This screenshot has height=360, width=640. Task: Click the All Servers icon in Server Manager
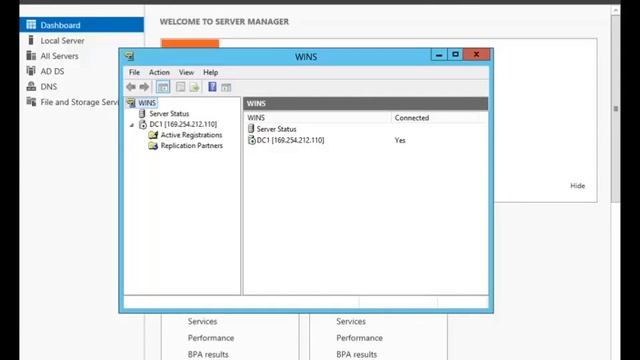point(31,56)
